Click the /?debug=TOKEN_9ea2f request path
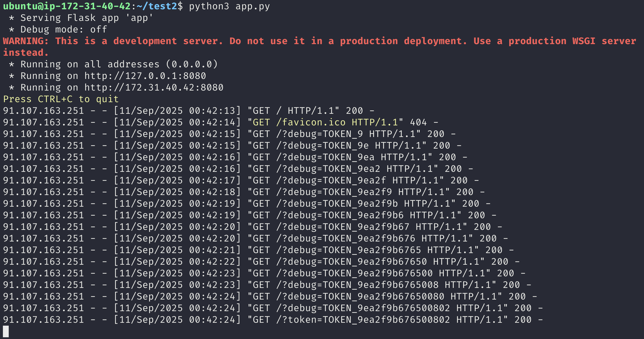The height and width of the screenshot is (339, 644). coord(331,181)
